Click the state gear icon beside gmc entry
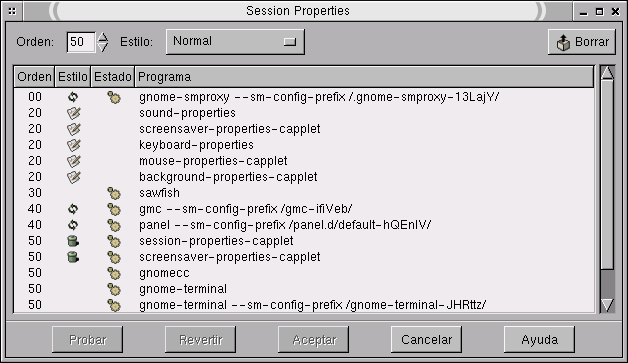This screenshot has width=628, height=363. tap(114, 210)
